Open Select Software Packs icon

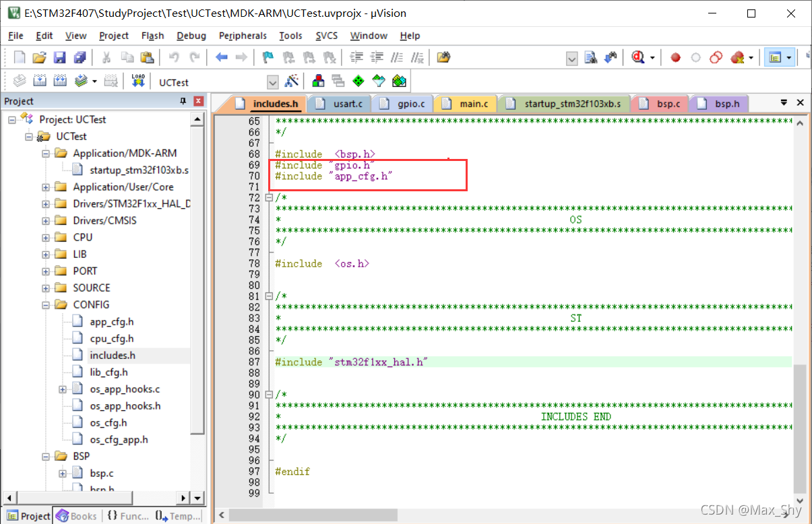[x=379, y=81]
